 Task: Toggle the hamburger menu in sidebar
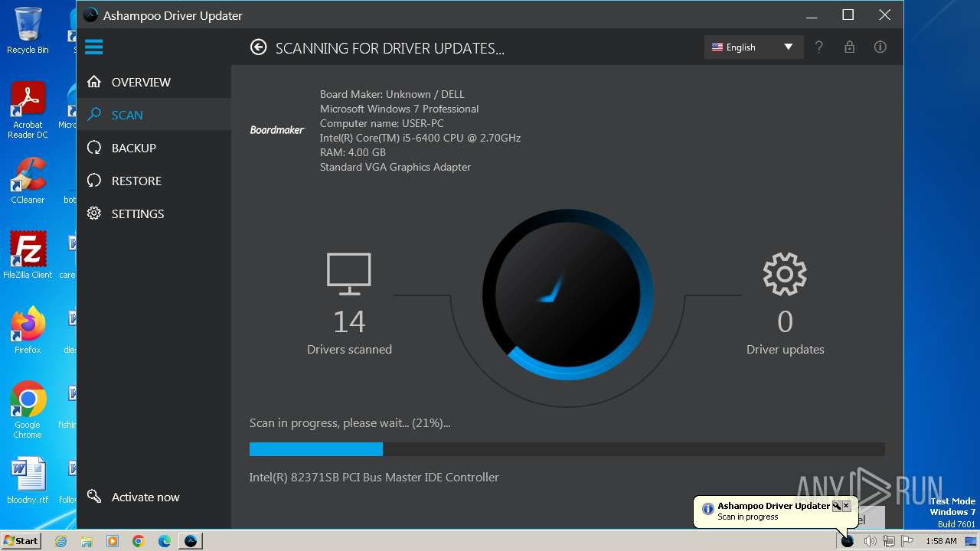[93, 47]
